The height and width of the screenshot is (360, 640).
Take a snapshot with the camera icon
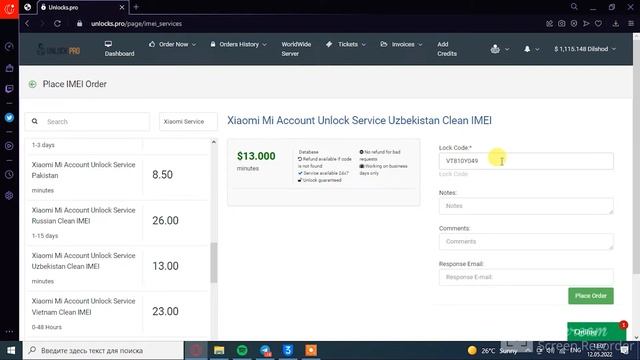pos(562,24)
